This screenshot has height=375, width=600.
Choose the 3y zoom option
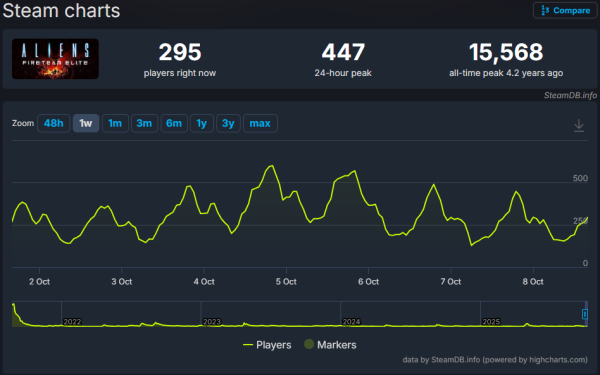pyautogui.click(x=228, y=123)
